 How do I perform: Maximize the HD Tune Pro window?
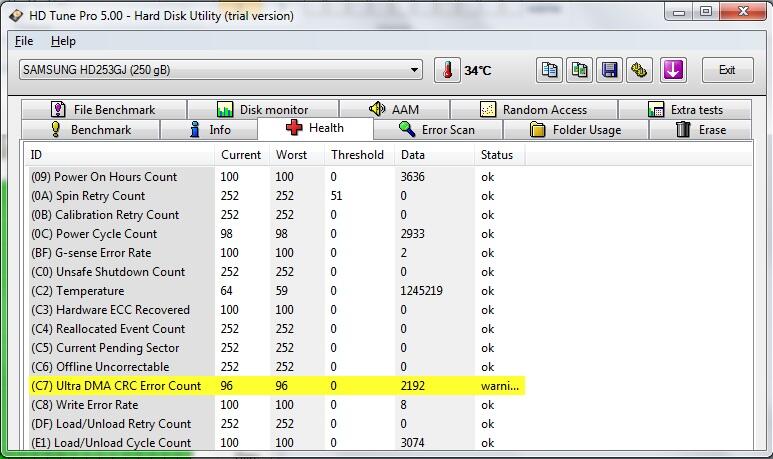(x=706, y=12)
